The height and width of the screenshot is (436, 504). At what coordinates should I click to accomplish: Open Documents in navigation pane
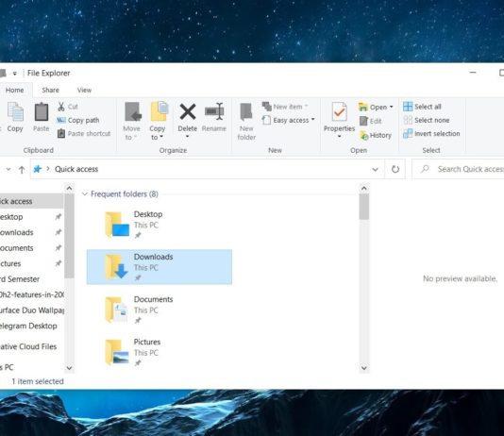coord(31,248)
